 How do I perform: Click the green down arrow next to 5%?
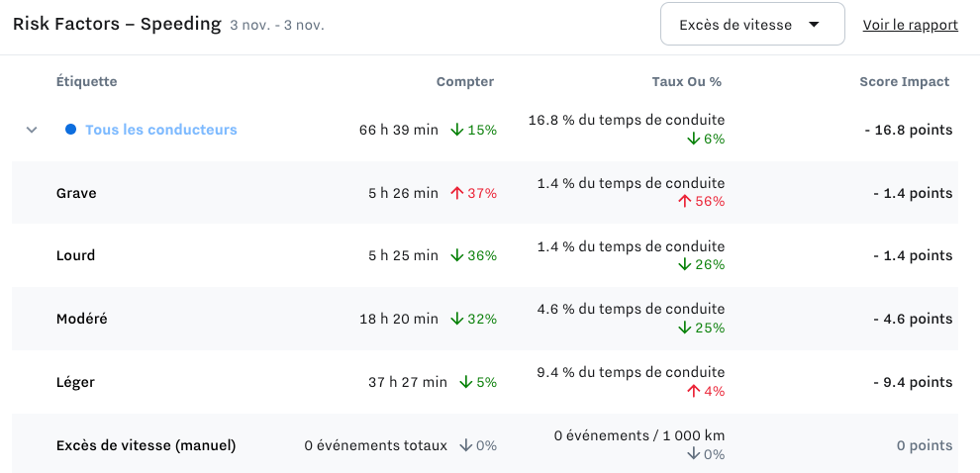465,382
